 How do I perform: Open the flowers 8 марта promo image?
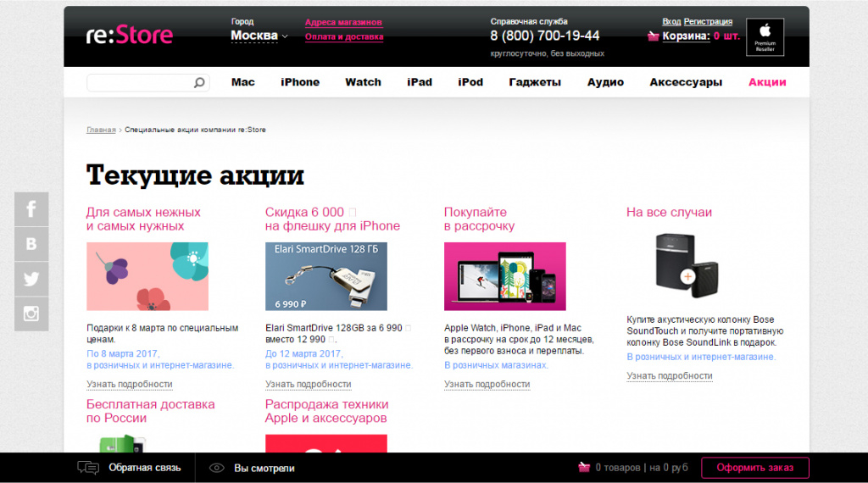147,276
